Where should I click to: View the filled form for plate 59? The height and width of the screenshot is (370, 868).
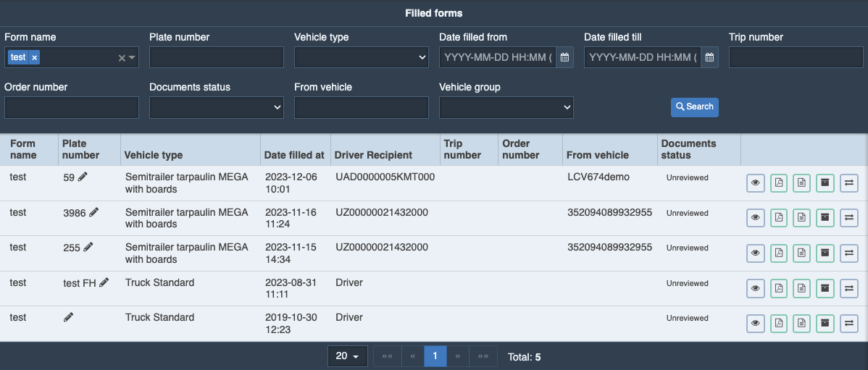click(x=756, y=183)
